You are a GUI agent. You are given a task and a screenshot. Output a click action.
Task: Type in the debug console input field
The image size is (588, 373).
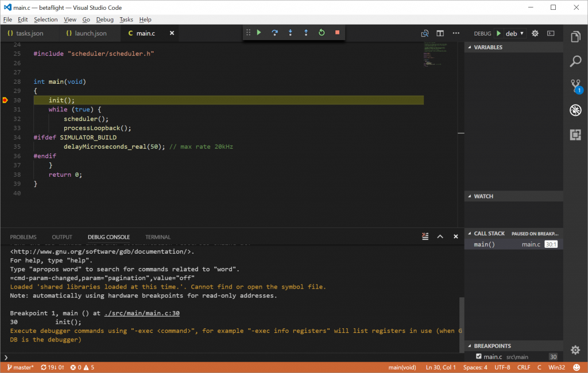pos(230,357)
